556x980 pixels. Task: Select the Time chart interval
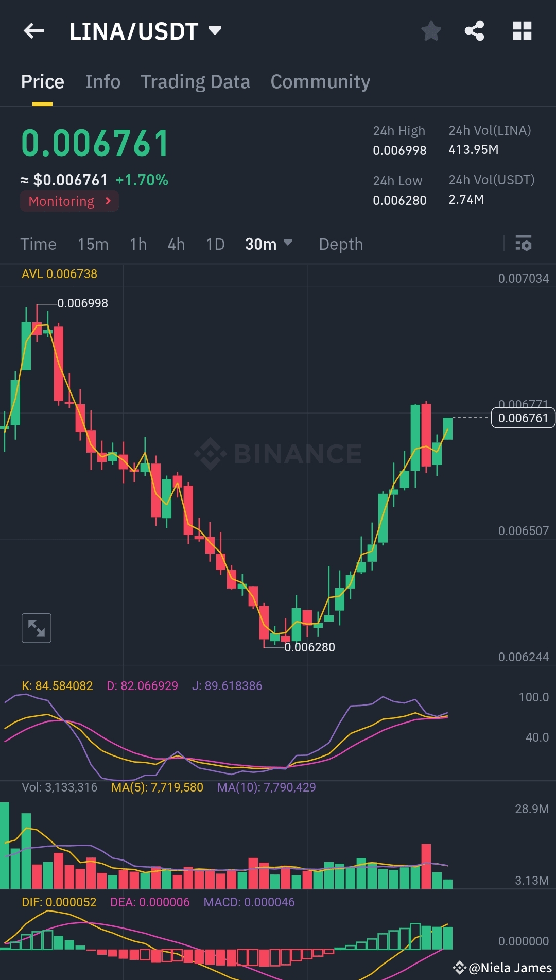39,244
